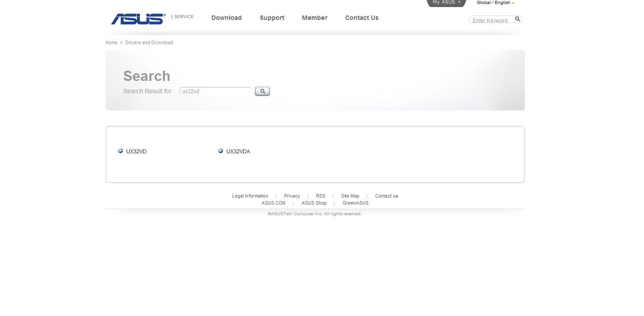Click the magnifier icon in Enter Keyword box
644x316 pixels.
pos(518,19)
